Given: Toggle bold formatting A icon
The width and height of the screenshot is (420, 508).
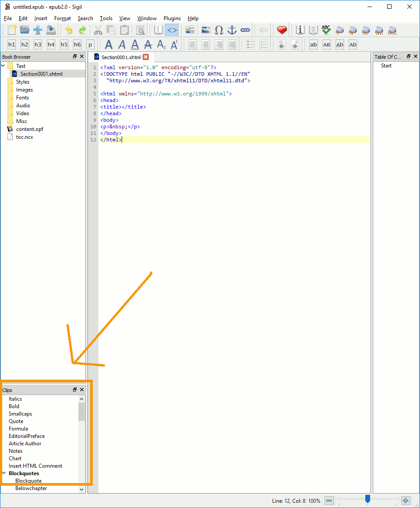Looking at the screenshot, I should [109, 44].
